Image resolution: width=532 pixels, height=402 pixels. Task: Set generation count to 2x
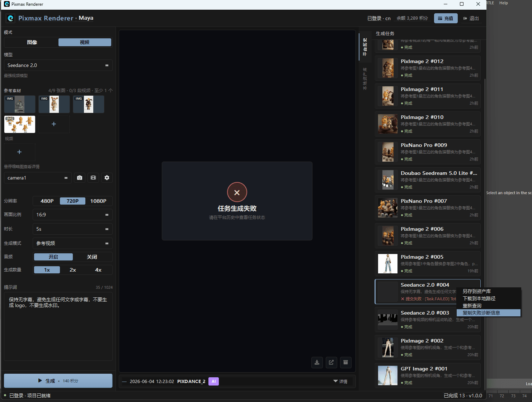[x=73, y=270]
